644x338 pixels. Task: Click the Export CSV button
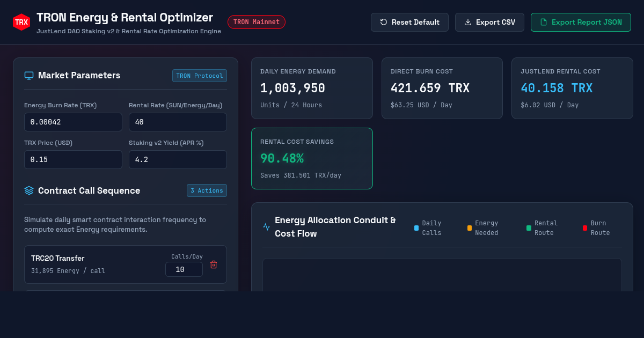489,22
